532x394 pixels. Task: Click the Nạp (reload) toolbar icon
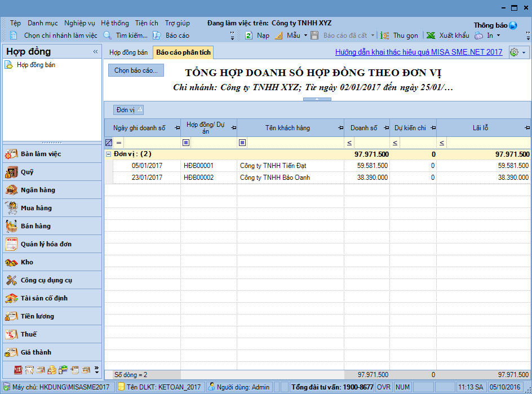pyautogui.click(x=249, y=36)
